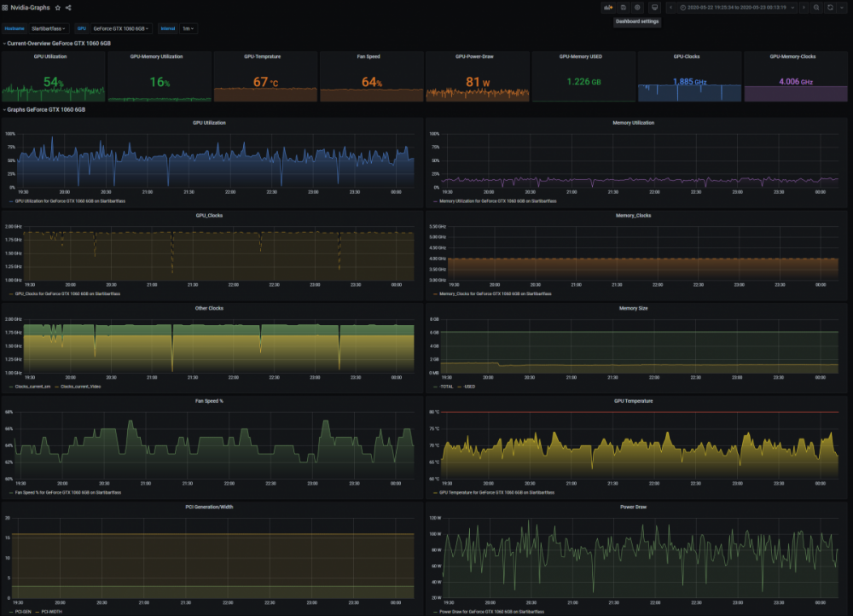853x616 pixels.
Task: Open Dashboard settings gear icon
Action: [637, 7]
